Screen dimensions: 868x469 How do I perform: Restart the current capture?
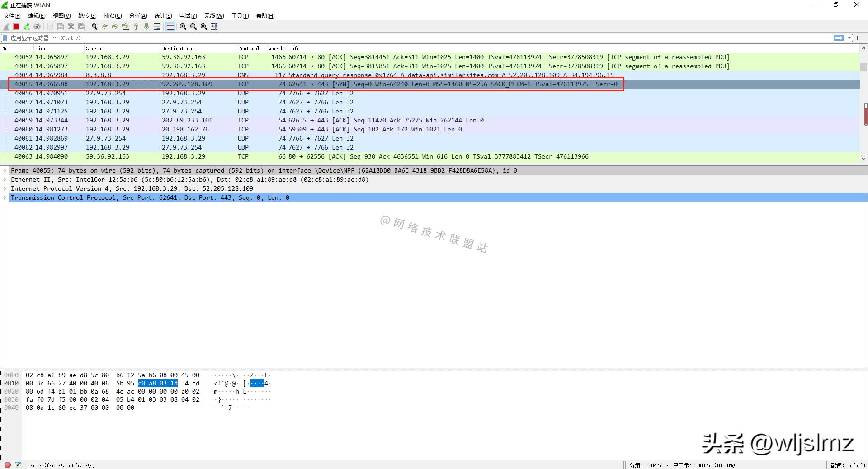pyautogui.click(x=27, y=27)
